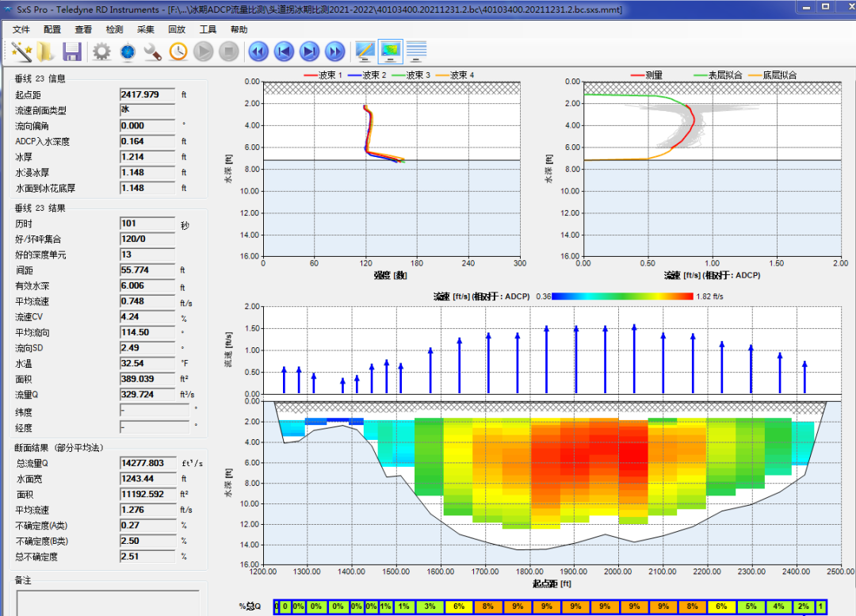Open settings via the gear icon
The width and height of the screenshot is (856, 616).
[x=101, y=52]
